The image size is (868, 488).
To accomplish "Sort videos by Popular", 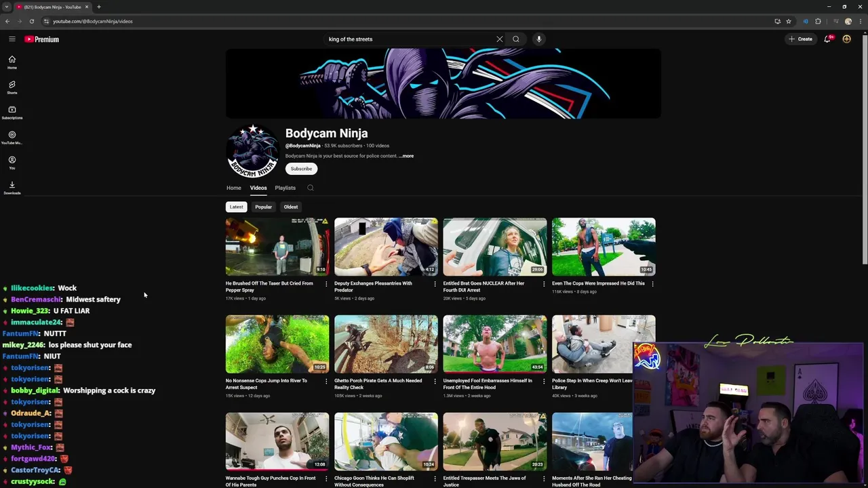I will (x=263, y=207).
